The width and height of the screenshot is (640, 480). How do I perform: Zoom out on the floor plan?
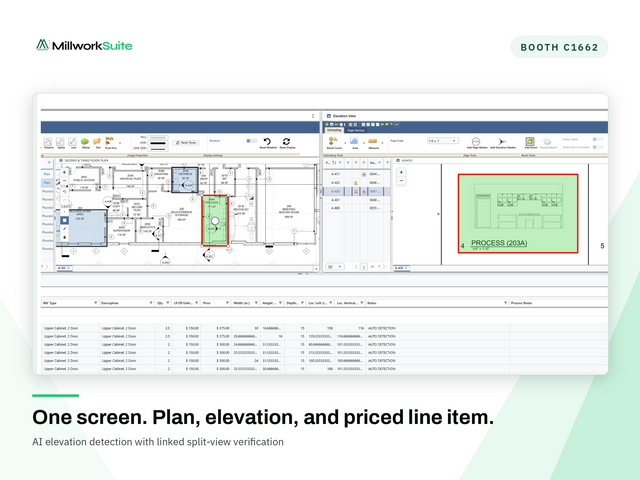pyautogui.click(x=64, y=180)
